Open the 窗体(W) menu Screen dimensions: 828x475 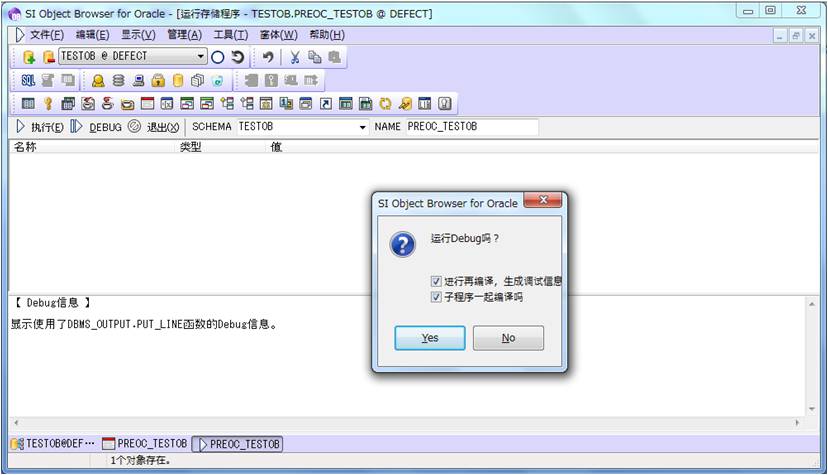[278, 35]
